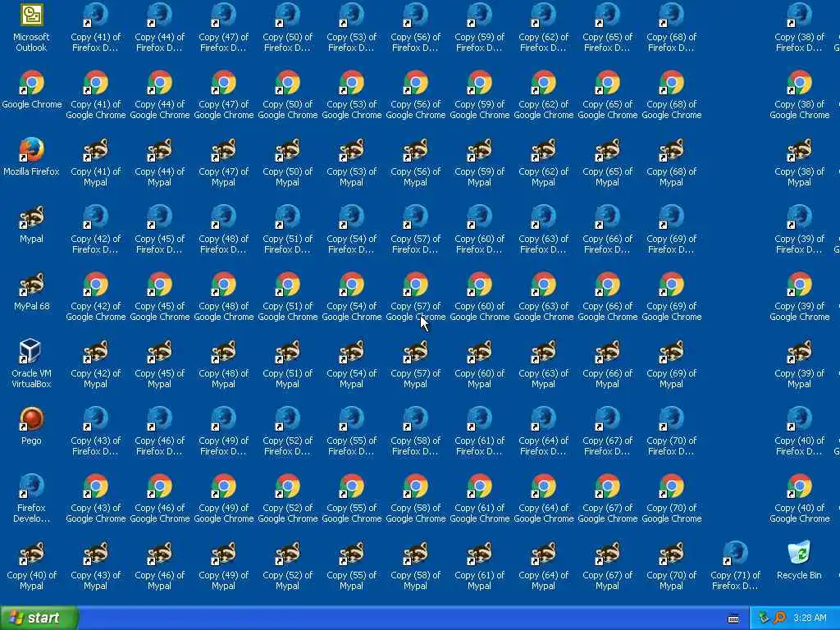Screen dimensions: 840x630
Task: Select Copy (54) of Mypal icon
Action: click(351, 352)
